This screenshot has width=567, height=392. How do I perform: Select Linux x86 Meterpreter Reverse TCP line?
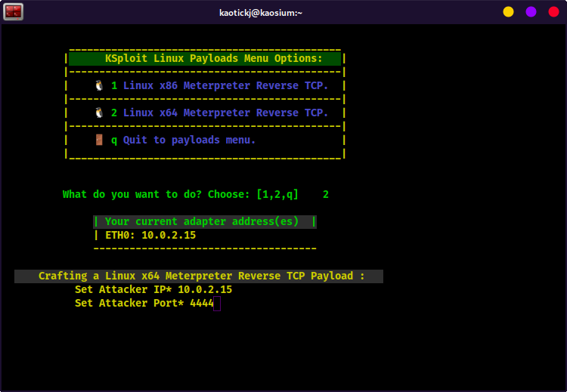click(x=225, y=85)
